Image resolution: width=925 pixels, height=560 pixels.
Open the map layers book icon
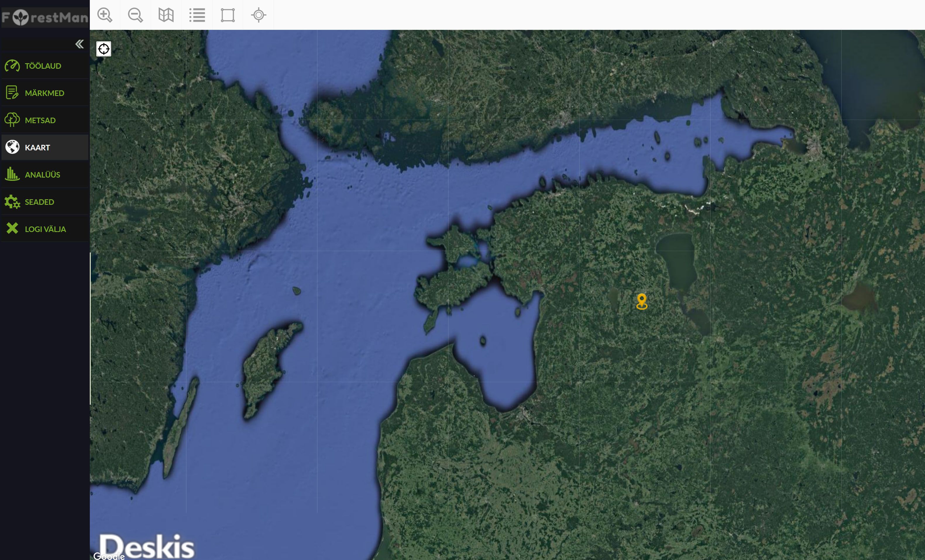[x=166, y=15]
